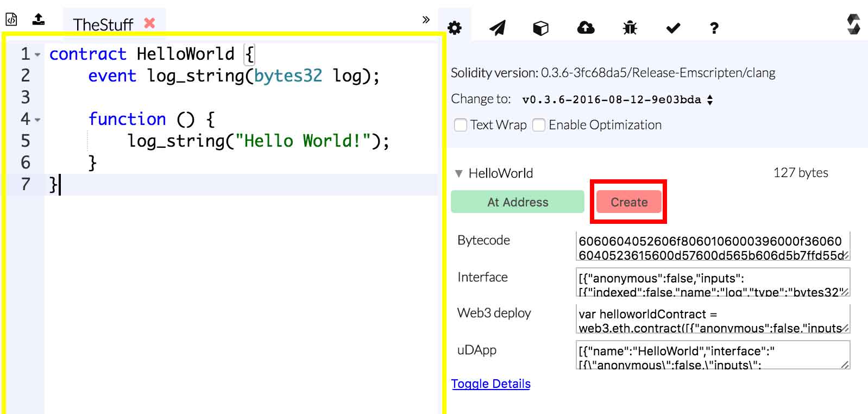Viewport: 868px width, 414px height.
Task: Click the Interface label
Action: (x=482, y=277)
